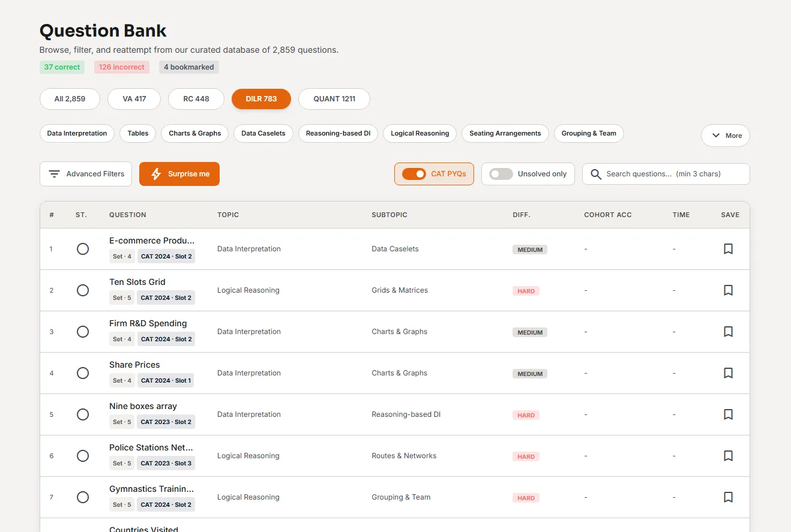Select the QUANT 1211 section tab
The image size is (791, 532).
tap(334, 99)
